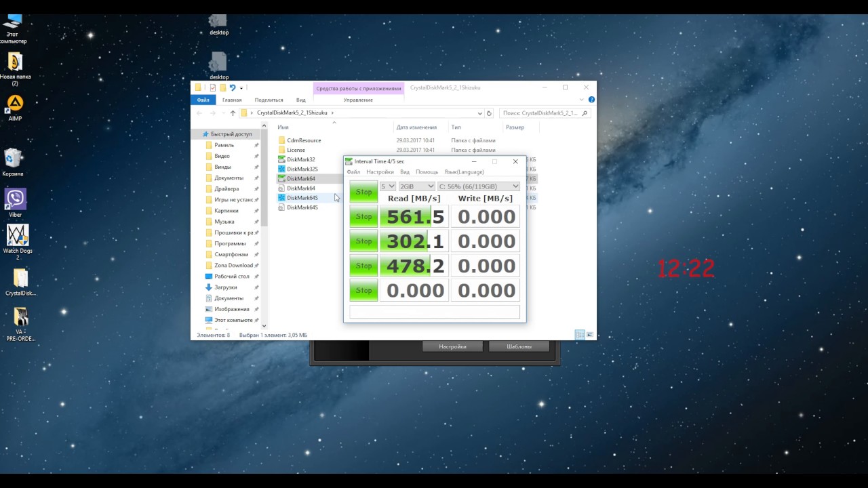Screen dimensions: 868x488
Task: Click Stop button beside the count dropdown
Action: (364, 192)
